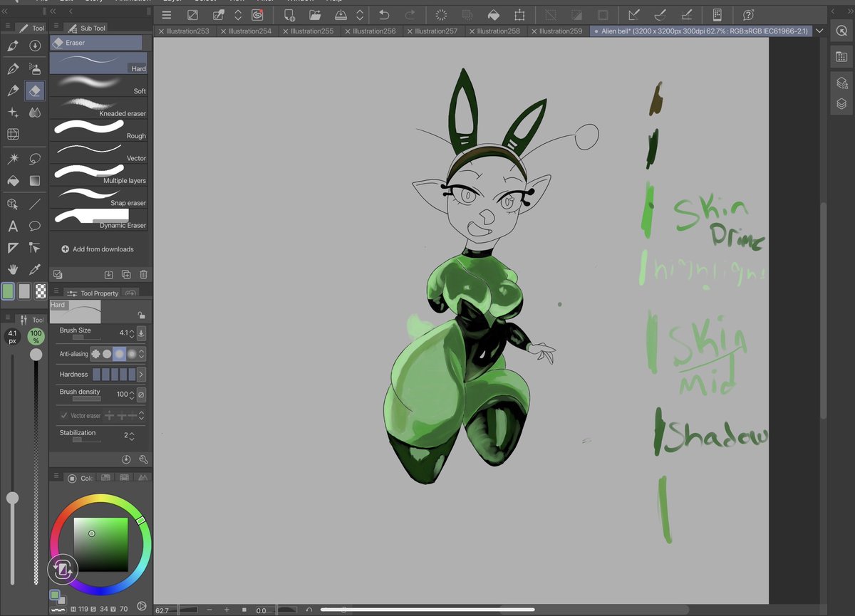This screenshot has width=855, height=616.
Task: Toggle the tool property lock icon
Action: pos(141,315)
